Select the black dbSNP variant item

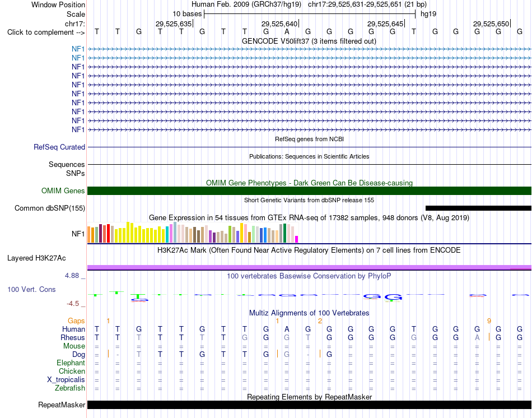click(478, 208)
